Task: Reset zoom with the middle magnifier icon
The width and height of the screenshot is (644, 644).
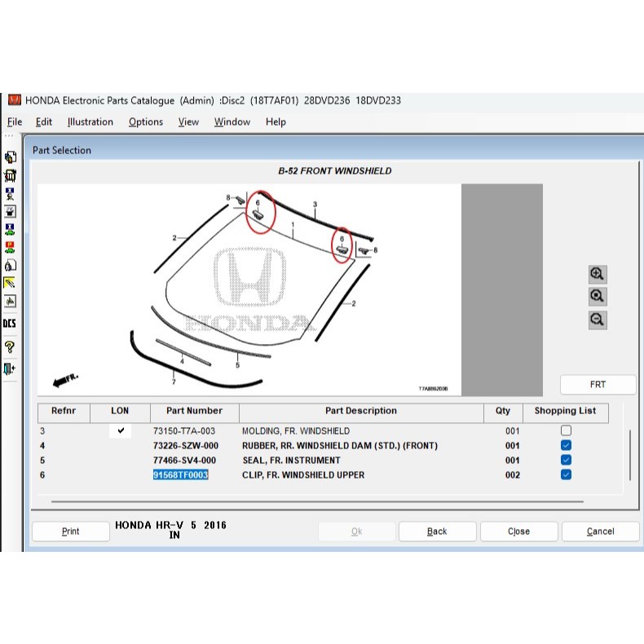Action: click(x=598, y=296)
